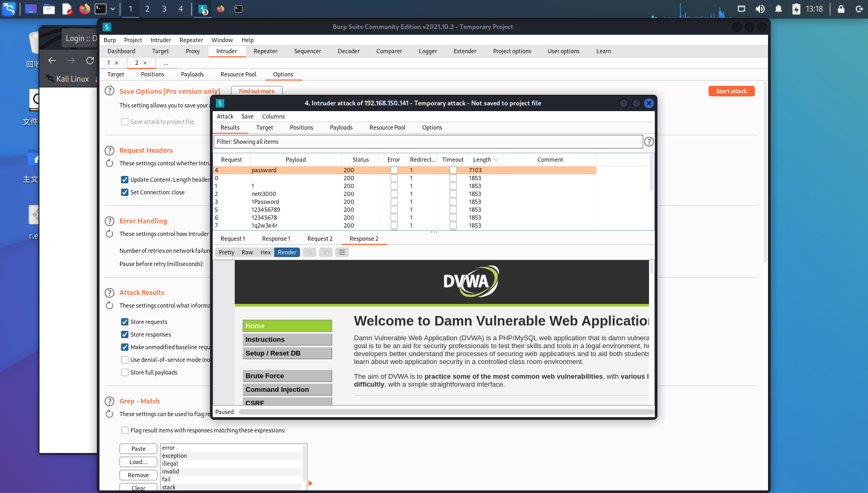This screenshot has height=493, width=868.
Task: Expand the terminal launcher dropdown arrow
Action: pyautogui.click(x=113, y=9)
